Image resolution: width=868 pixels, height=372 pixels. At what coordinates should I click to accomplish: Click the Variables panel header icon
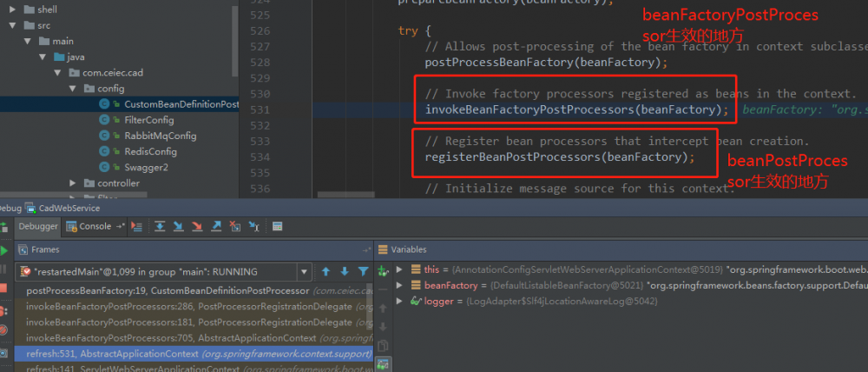pyautogui.click(x=383, y=250)
